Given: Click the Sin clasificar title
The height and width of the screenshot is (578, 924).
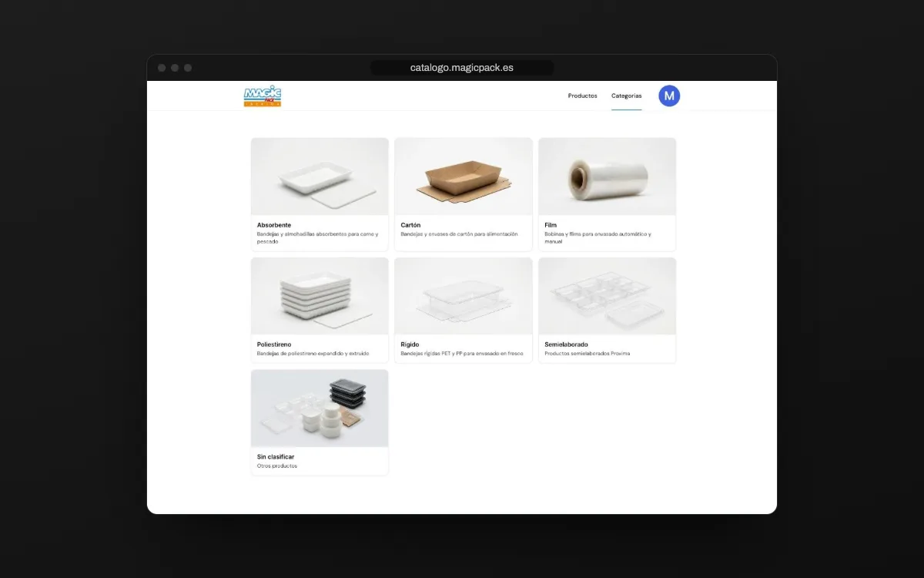Looking at the screenshot, I should point(276,457).
